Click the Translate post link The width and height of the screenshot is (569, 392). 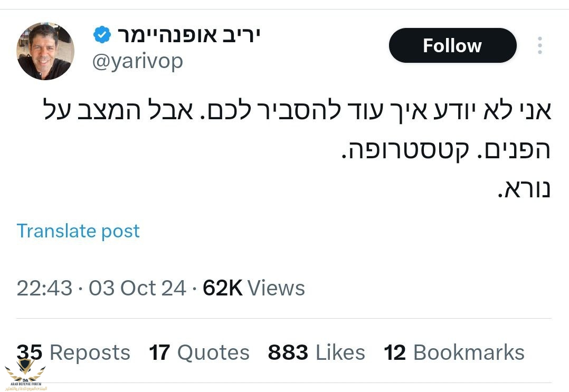78,231
